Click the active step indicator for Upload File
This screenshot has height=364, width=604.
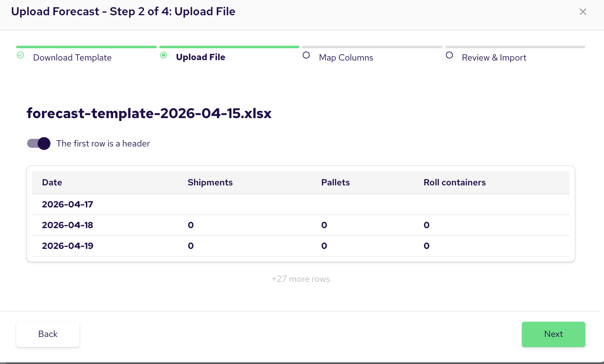point(163,55)
